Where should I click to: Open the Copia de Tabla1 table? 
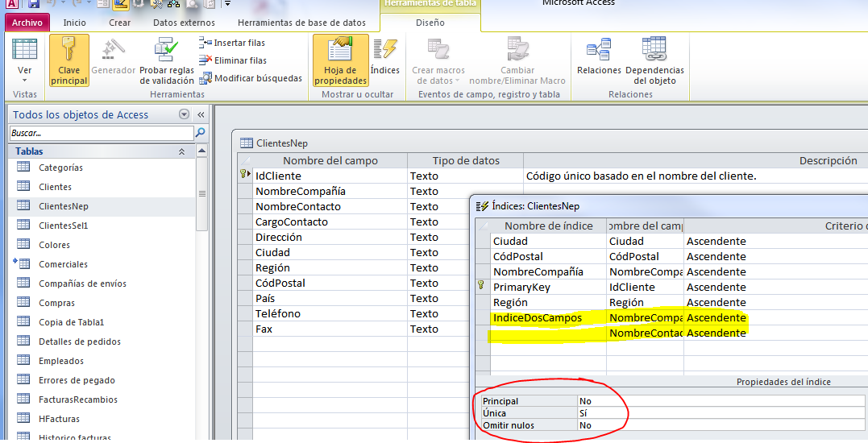72,322
